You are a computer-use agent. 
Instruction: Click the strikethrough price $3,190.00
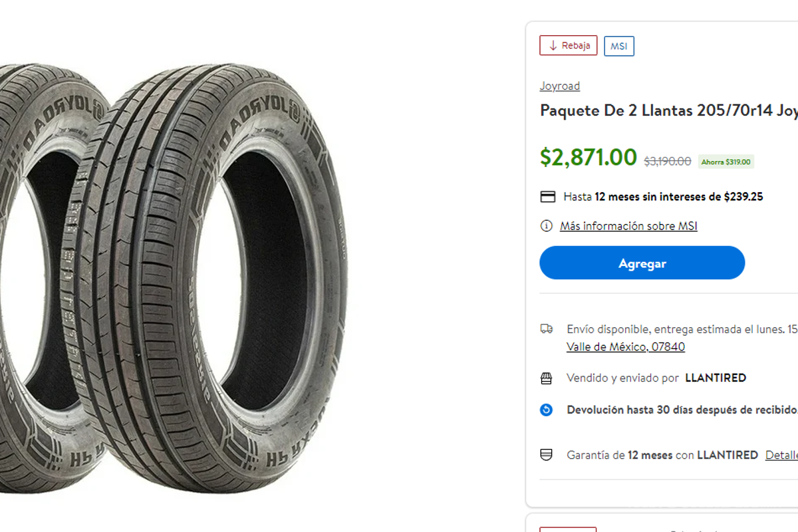tap(666, 160)
